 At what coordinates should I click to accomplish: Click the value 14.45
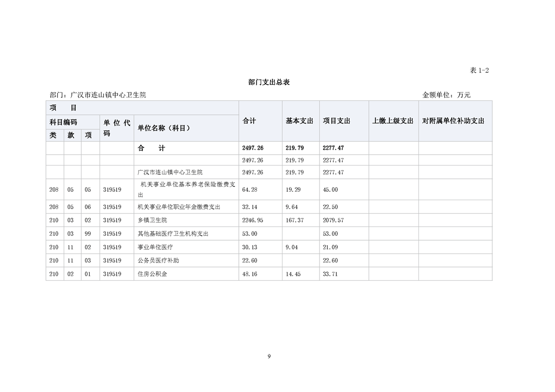(x=293, y=274)
